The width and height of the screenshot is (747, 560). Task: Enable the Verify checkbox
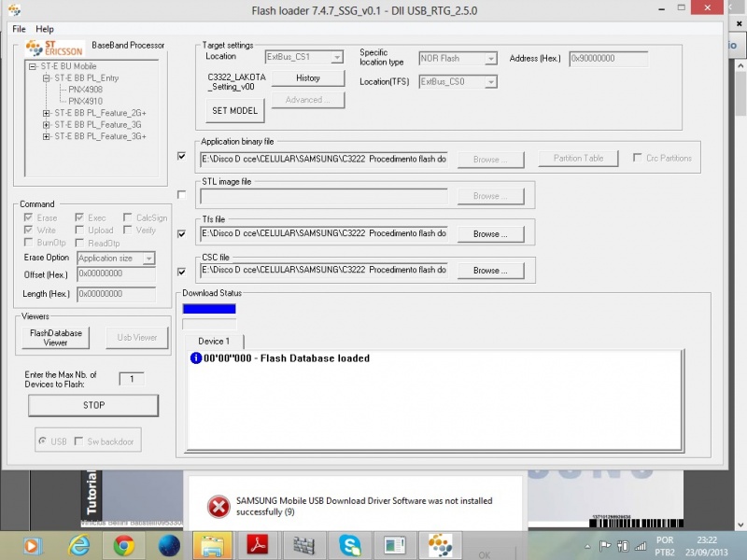127,230
